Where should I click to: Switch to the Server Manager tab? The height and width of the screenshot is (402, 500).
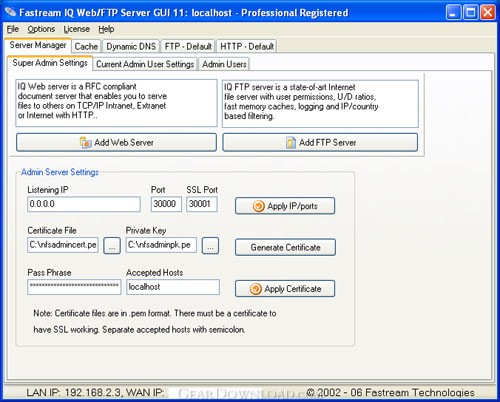38,45
